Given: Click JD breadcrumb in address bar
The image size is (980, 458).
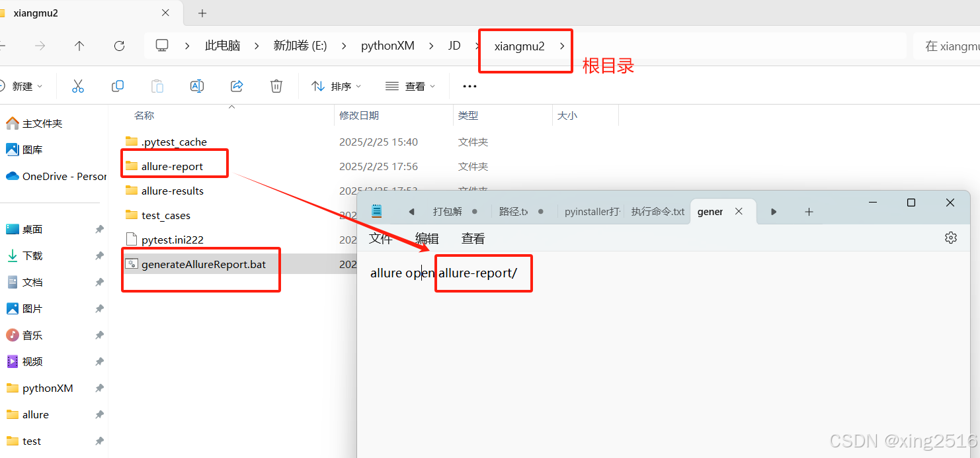Looking at the screenshot, I should click(x=454, y=46).
